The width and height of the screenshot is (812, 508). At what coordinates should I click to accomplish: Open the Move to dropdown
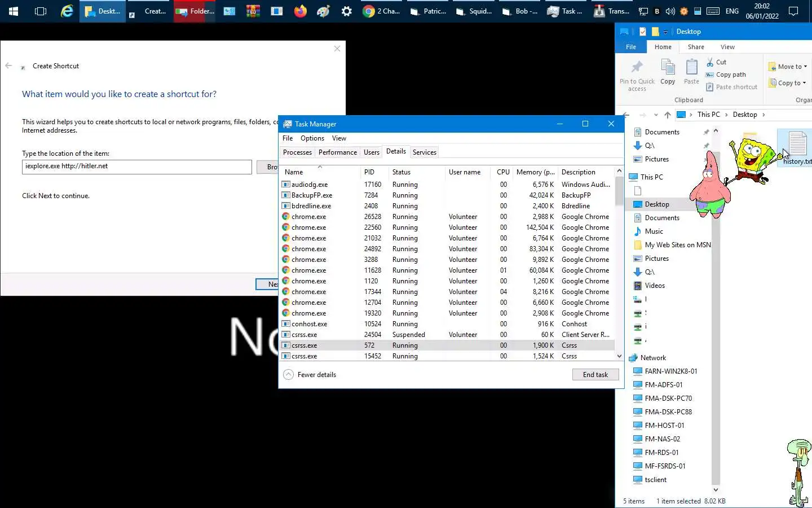tap(788, 67)
